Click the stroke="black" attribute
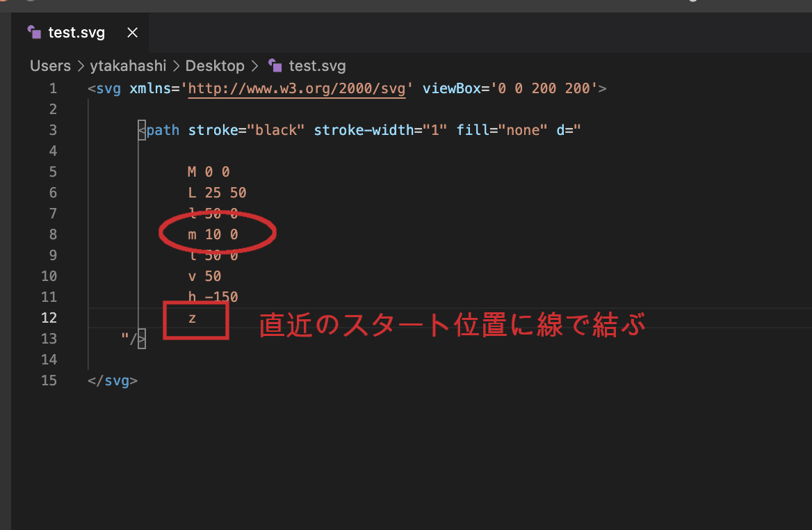This screenshot has height=530, width=812. pyautogui.click(x=246, y=130)
